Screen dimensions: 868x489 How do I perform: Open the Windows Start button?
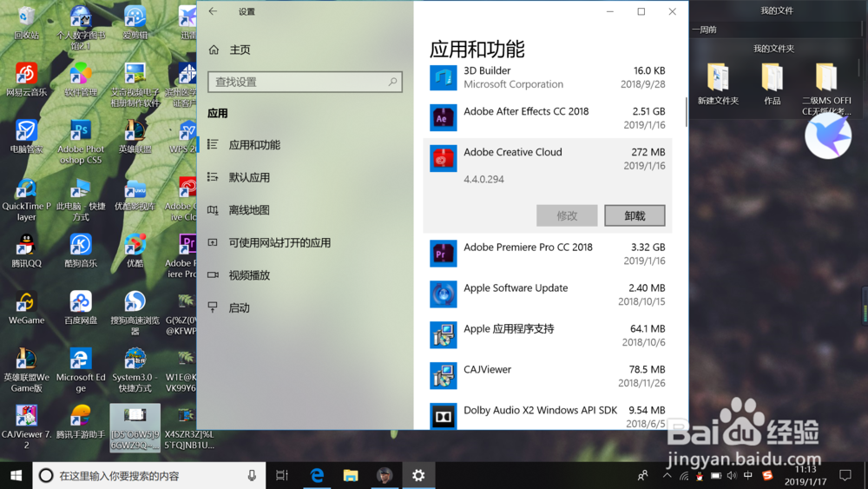tap(16, 475)
